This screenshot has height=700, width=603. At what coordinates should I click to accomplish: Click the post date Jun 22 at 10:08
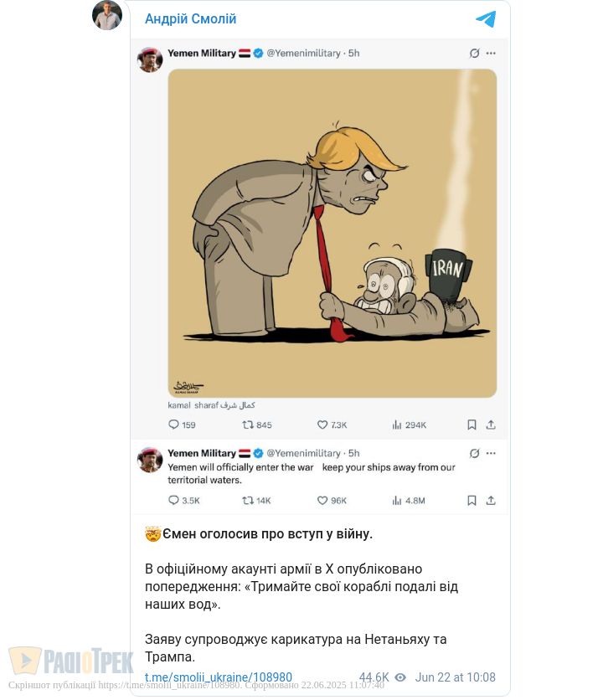pos(455,677)
